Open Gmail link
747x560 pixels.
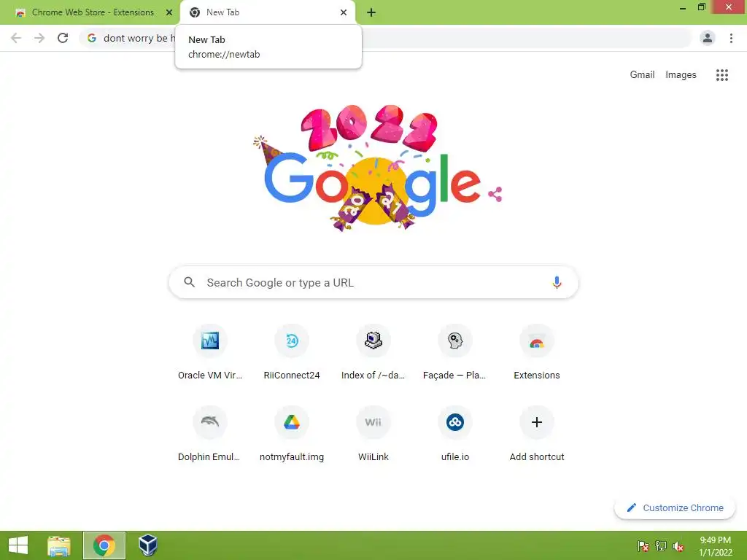642,75
